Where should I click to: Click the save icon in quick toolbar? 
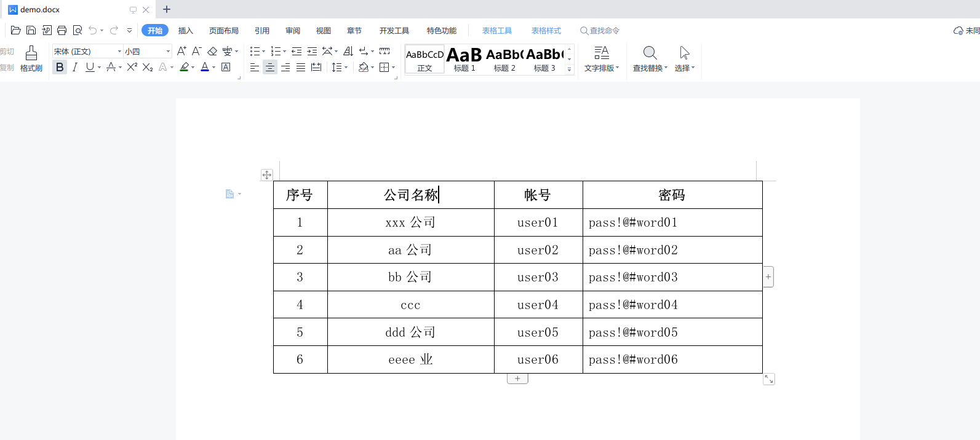click(31, 31)
